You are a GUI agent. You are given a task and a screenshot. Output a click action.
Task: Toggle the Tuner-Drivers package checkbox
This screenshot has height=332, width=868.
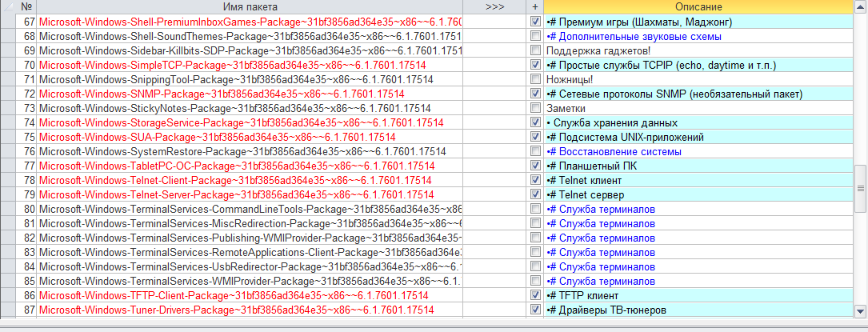pyautogui.click(x=535, y=310)
